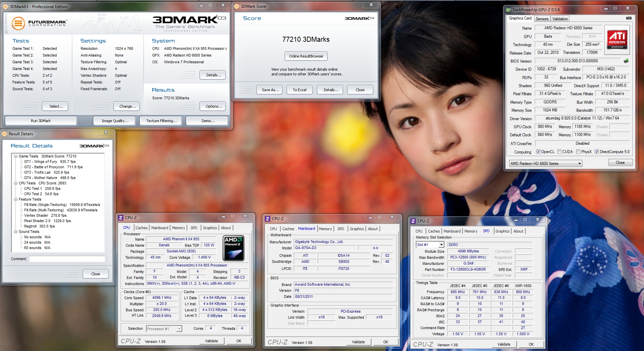The width and height of the screenshot is (644, 351).
Task: Click the Comment input field
Action: (x=67, y=259)
